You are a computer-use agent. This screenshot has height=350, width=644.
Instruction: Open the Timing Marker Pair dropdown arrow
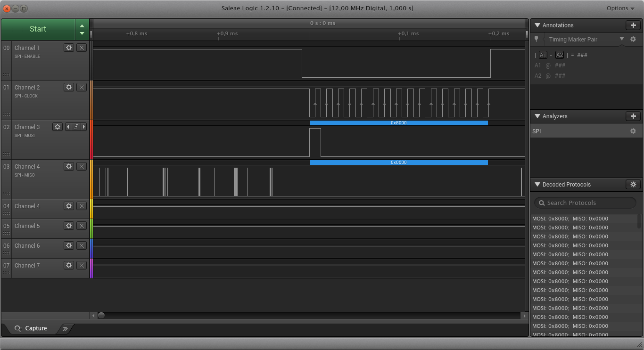pos(621,39)
